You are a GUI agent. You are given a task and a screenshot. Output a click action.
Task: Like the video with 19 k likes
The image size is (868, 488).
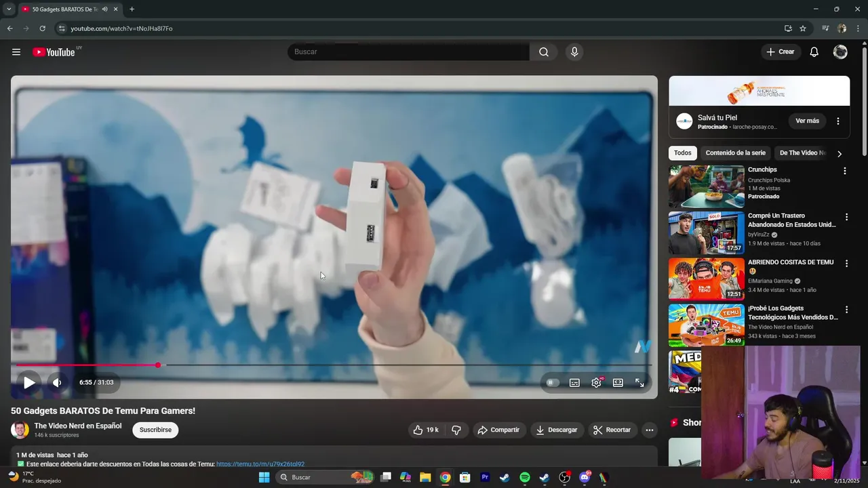click(426, 430)
